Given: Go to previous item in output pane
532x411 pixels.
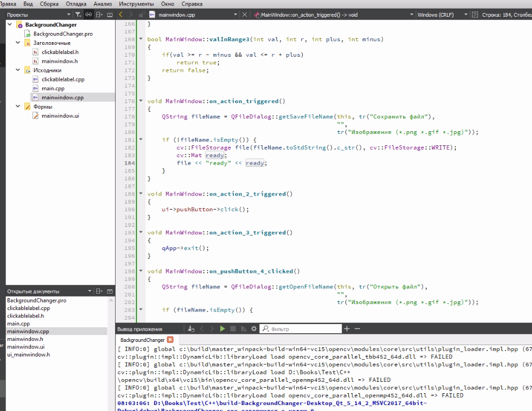Looking at the screenshot, I should pyautogui.click(x=202, y=329).
